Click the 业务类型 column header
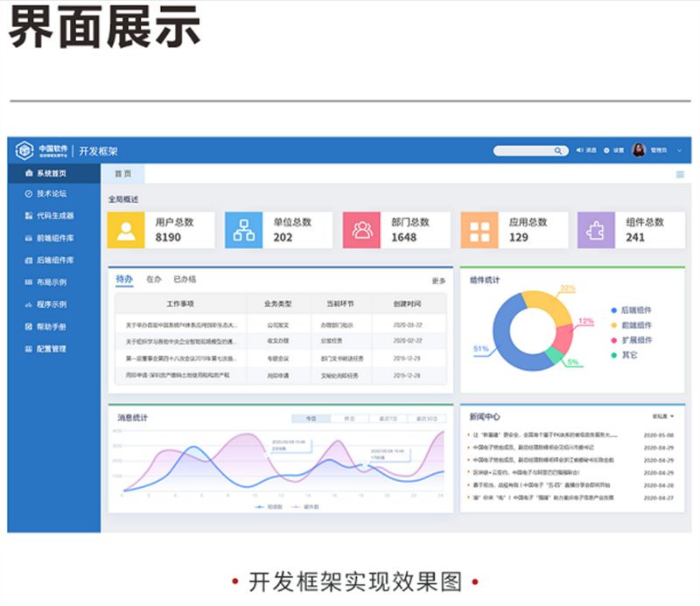The width and height of the screenshot is (700, 606). (x=277, y=304)
